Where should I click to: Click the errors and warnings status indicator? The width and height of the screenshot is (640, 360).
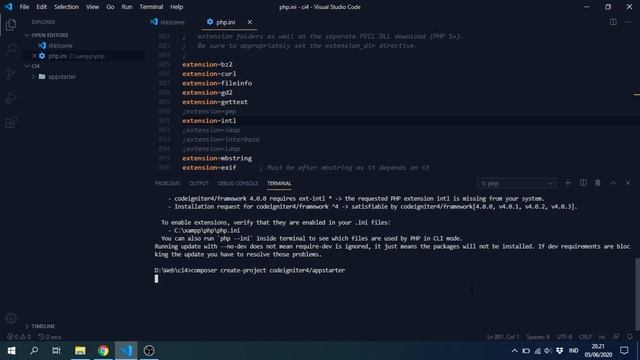(x=19, y=337)
